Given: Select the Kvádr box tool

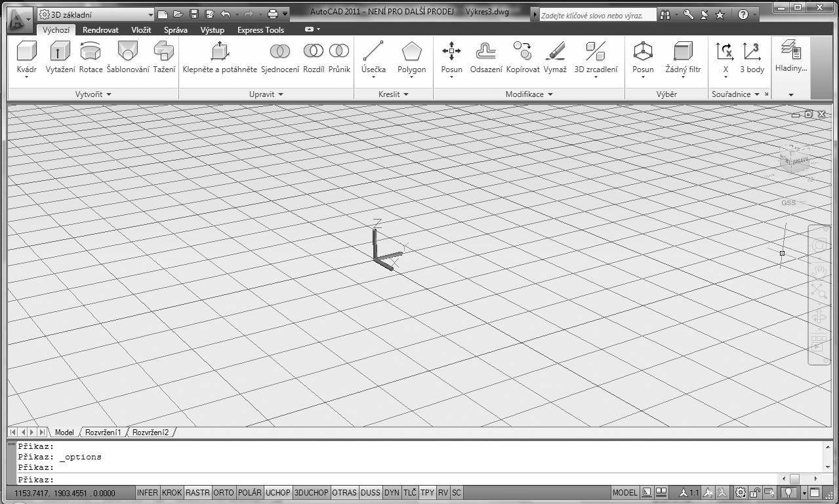Looking at the screenshot, I should tap(26, 58).
